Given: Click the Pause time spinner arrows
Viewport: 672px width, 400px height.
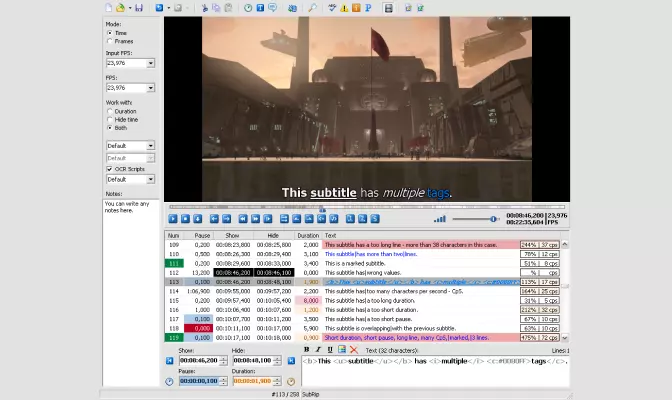Looking at the screenshot, I should click(224, 381).
